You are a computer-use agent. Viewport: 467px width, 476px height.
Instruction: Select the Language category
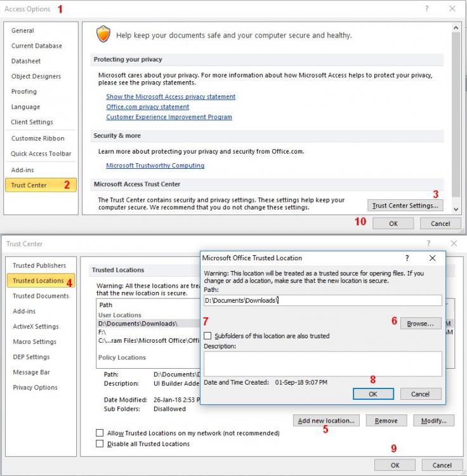[26, 107]
